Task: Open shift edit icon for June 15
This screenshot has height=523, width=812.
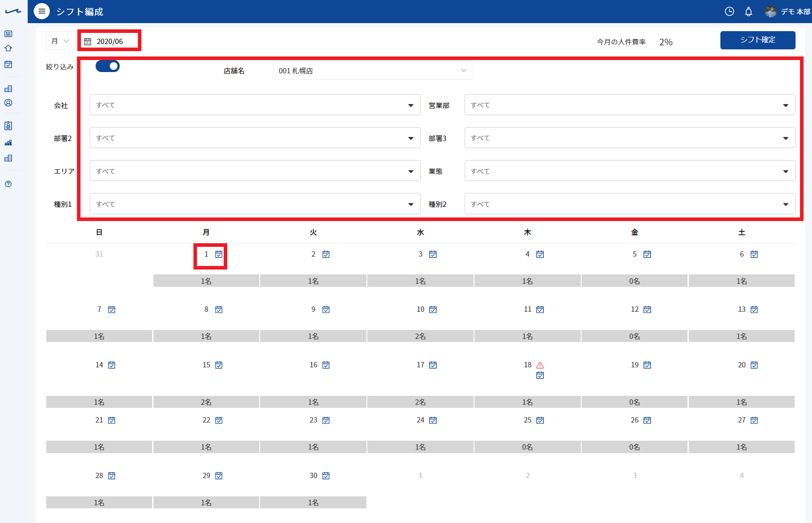Action: 219,365
